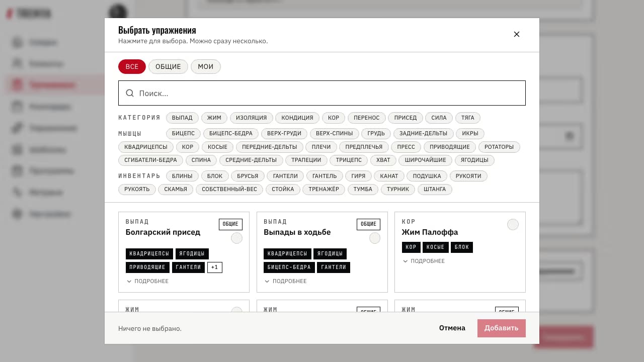Toggle the ТРИЦЕПС muscle filter
This screenshot has height=362, width=644.
349,160
